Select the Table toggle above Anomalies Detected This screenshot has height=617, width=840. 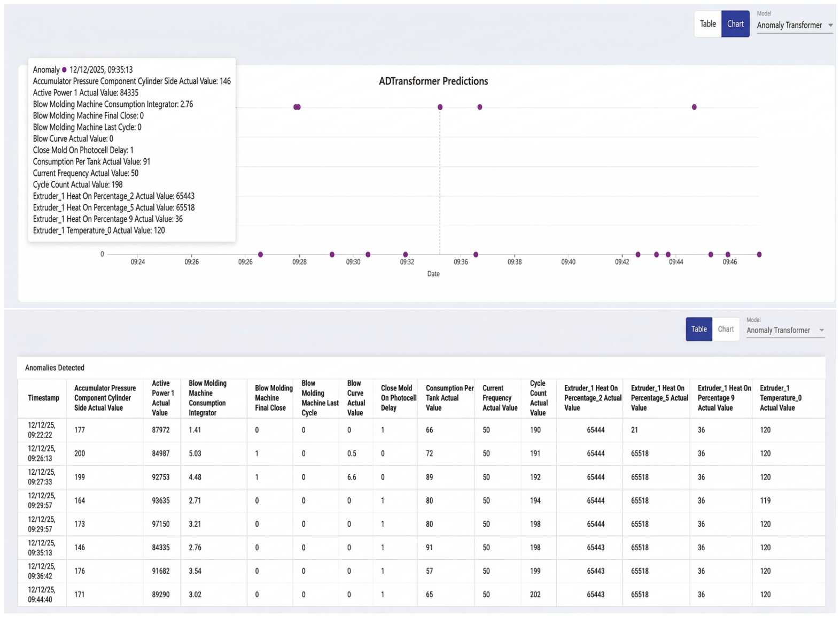click(699, 329)
